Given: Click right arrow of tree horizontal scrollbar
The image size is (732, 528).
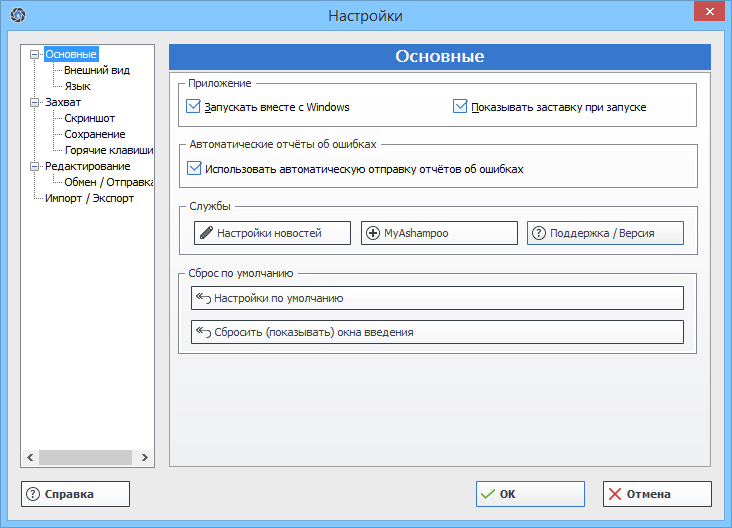Looking at the screenshot, I should point(146,457).
